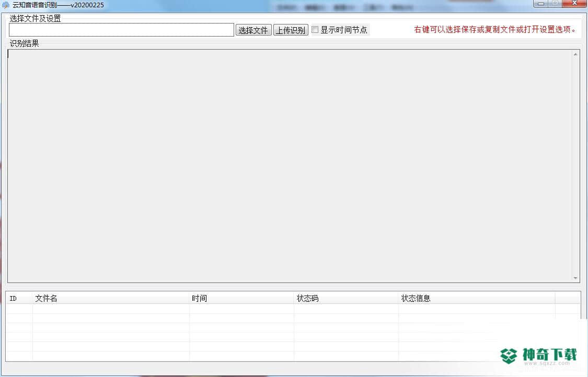Minimize the 云知音语音识别 window
Screen dimensions: 588x377
point(540,3)
